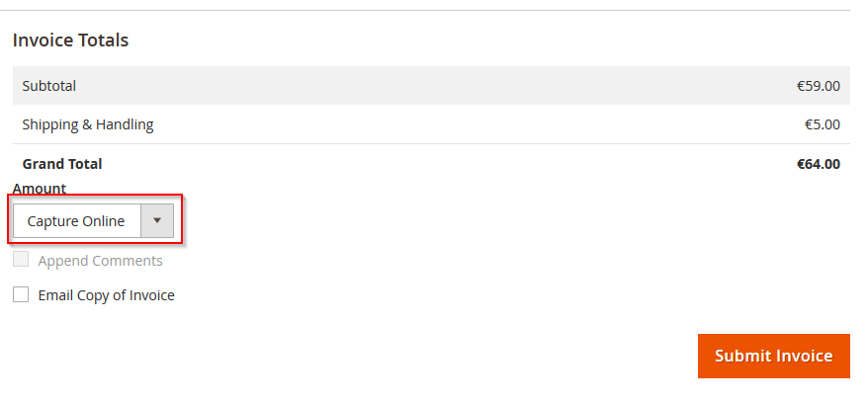The image size is (868, 404).
Task: Click the Shipping & Handling label
Action: [x=88, y=124]
